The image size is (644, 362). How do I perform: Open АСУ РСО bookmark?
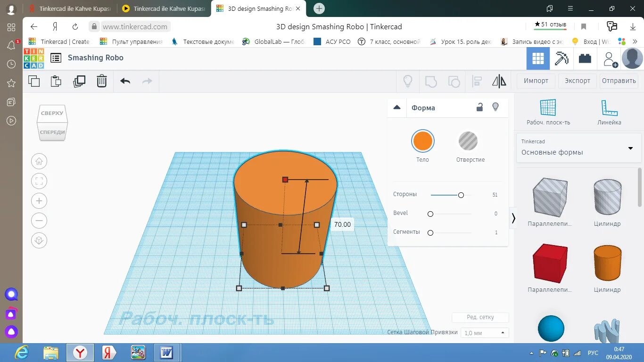(332, 41)
